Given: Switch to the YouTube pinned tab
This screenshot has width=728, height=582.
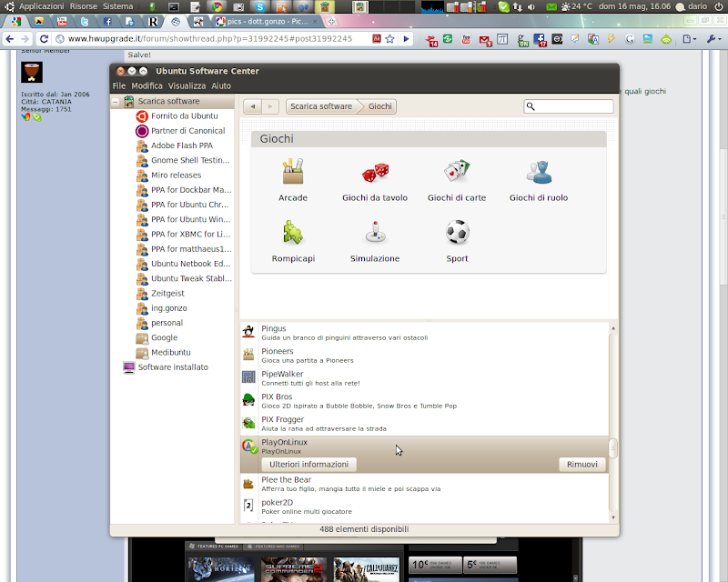Looking at the screenshot, I should (62, 21).
